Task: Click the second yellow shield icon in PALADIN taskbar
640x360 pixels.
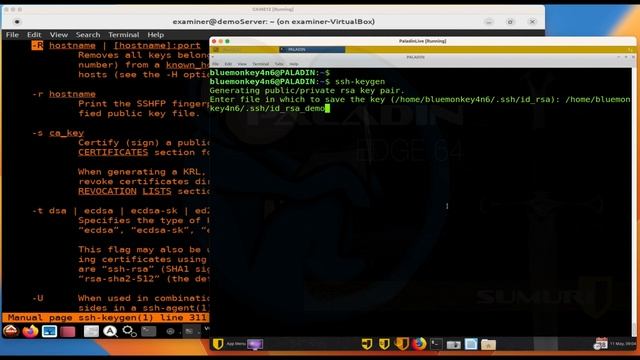Action: click(x=384, y=344)
